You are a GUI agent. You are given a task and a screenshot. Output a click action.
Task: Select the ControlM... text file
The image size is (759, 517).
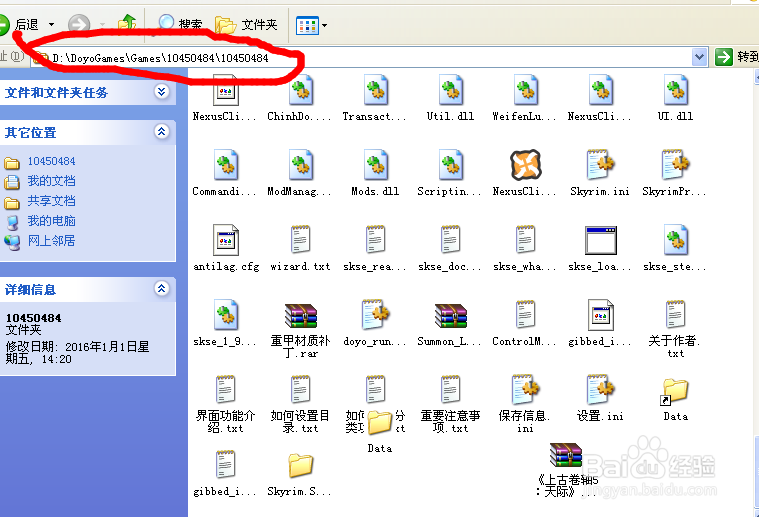coord(525,323)
